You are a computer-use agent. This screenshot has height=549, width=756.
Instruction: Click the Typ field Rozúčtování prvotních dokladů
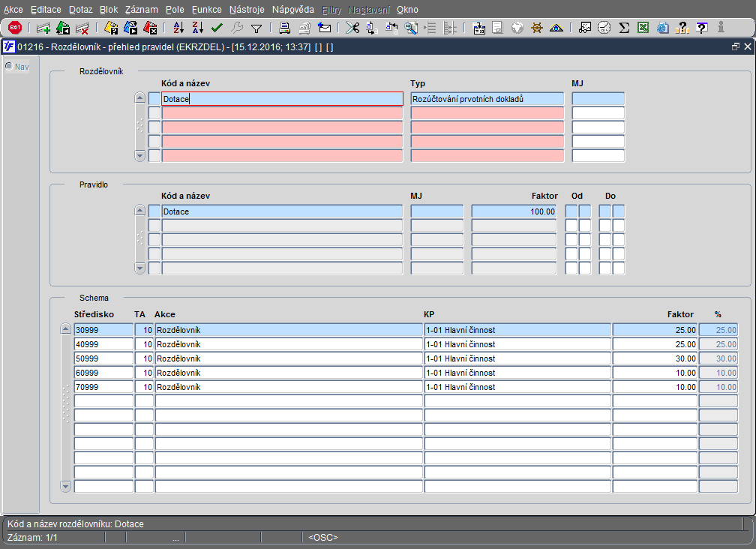click(487, 99)
